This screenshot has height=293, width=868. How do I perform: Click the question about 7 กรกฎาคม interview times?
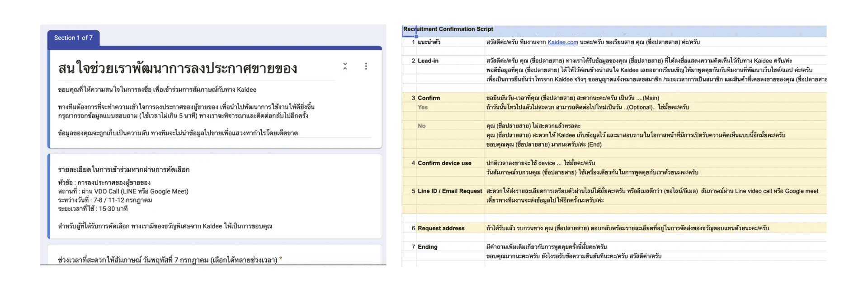tap(170, 260)
